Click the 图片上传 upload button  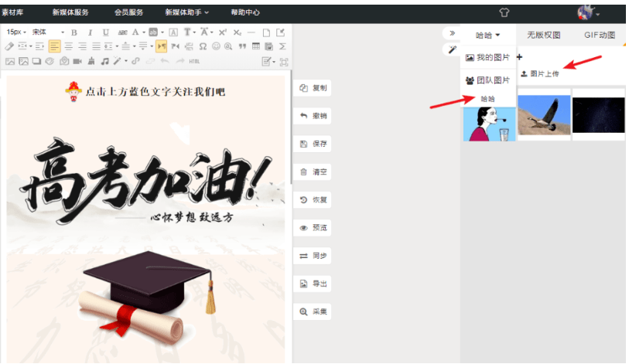(539, 73)
